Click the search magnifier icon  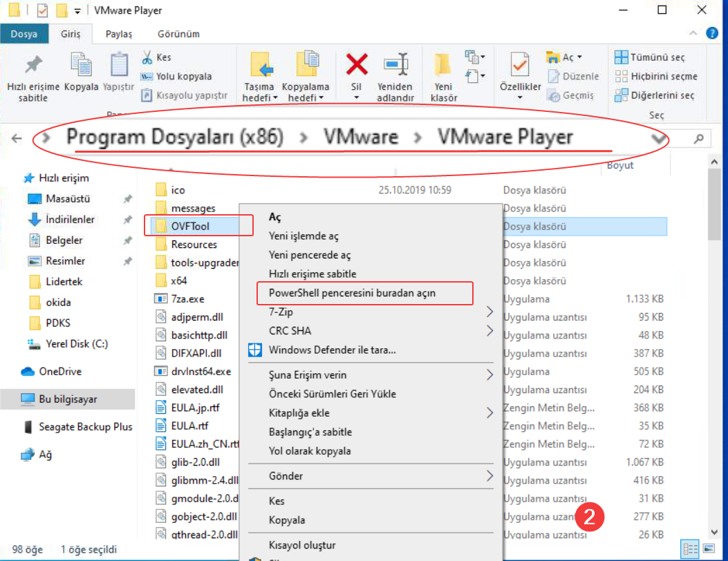698,138
